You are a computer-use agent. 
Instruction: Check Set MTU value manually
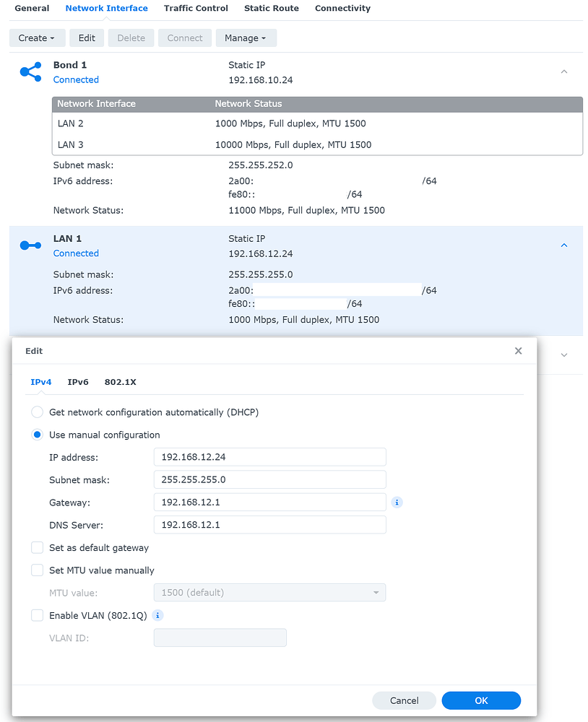(x=38, y=570)
